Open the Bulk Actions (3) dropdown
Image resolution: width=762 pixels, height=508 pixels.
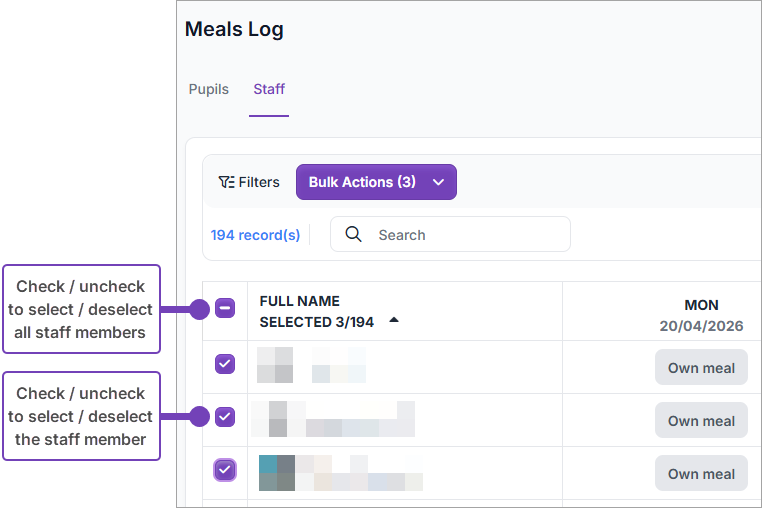[362, 182]
